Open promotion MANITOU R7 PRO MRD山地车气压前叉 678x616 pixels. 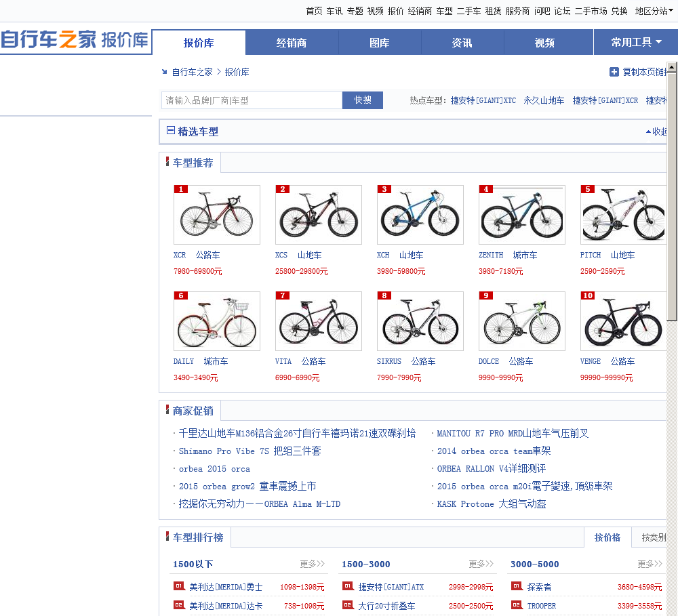point(513,433)
